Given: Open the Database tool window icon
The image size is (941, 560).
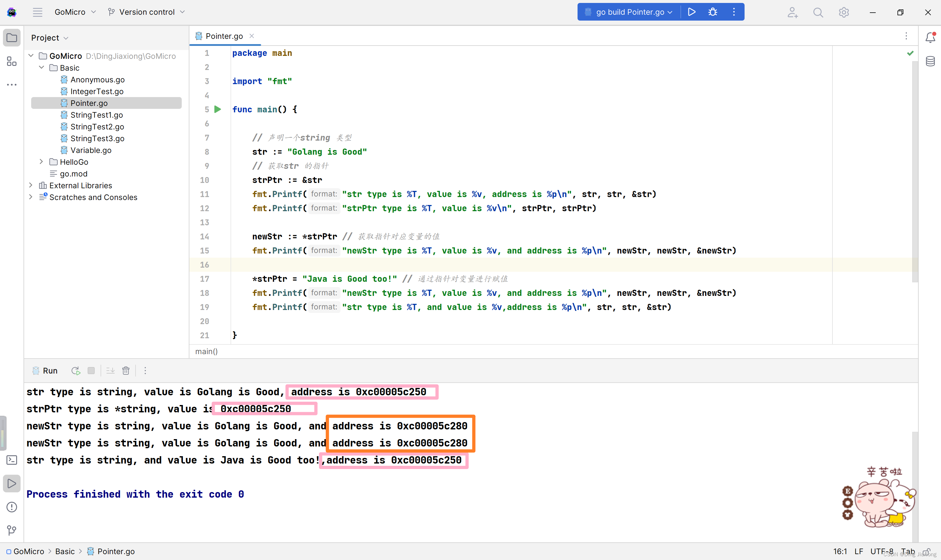Looking at the screenshot, I should click(x=930, y=61).
